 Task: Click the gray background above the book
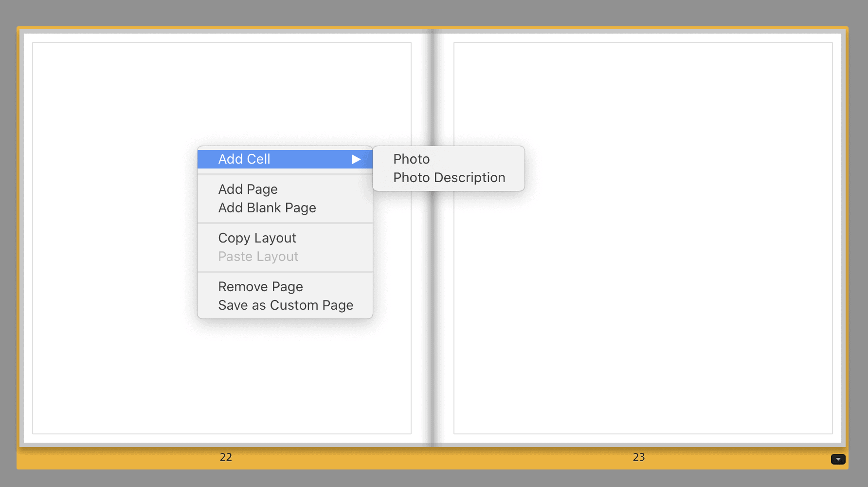pos(433,12)
